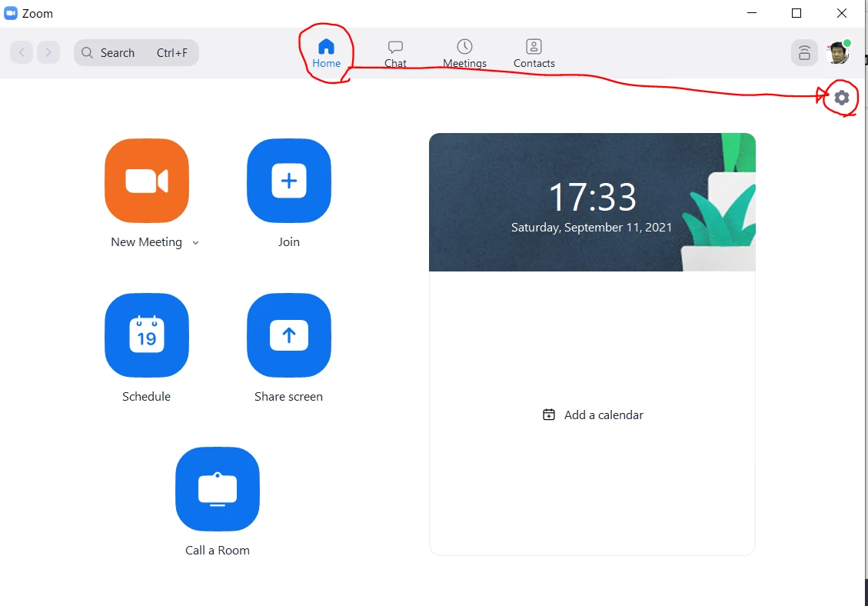The height and width of the screenshot is (606, 868).
Task: Click the Zoom Rooms pairing icon beside avatar
Action: click(804, 53)
